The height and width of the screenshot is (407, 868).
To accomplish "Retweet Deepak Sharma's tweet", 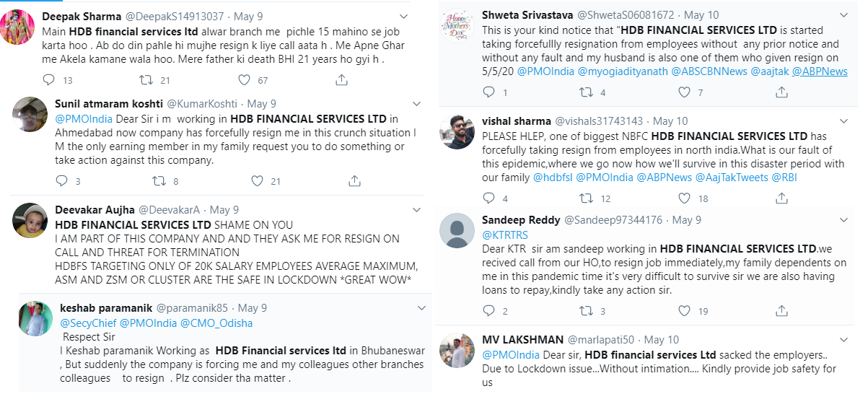I will 145,80.
